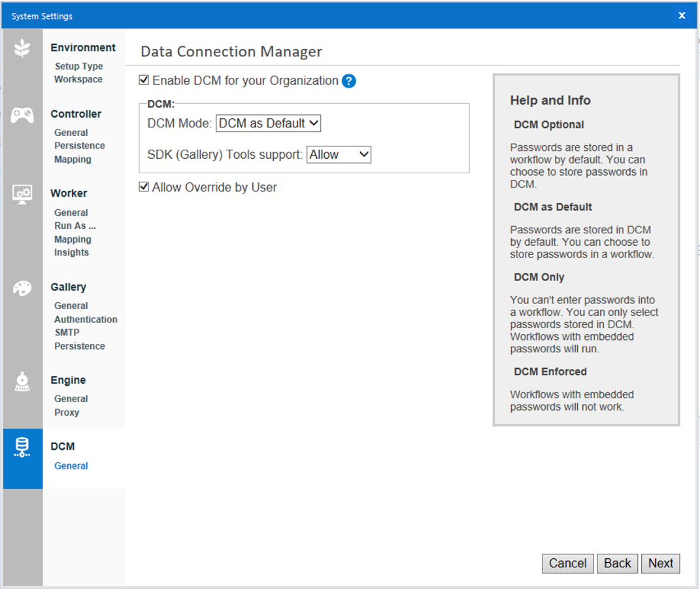The height and width of the screenshot is (589, 700).
Task: Open help for Enable DCM question mark
Action: click(349, 80)
